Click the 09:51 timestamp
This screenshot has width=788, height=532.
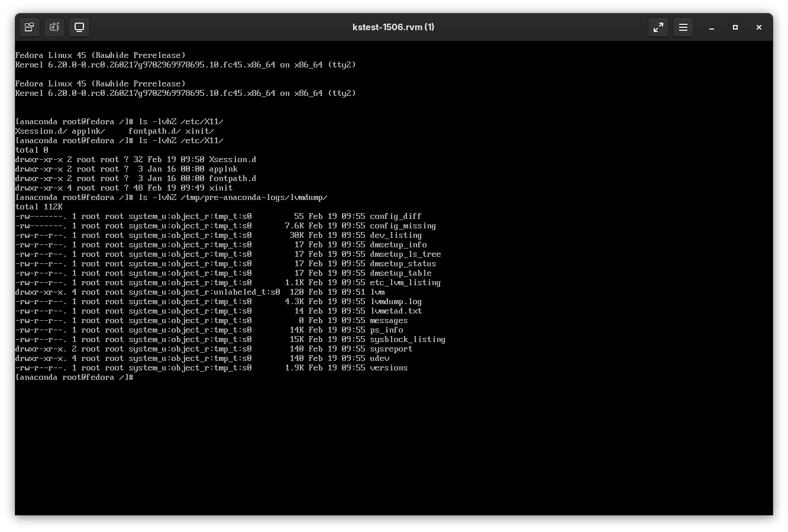coord(353,292)
